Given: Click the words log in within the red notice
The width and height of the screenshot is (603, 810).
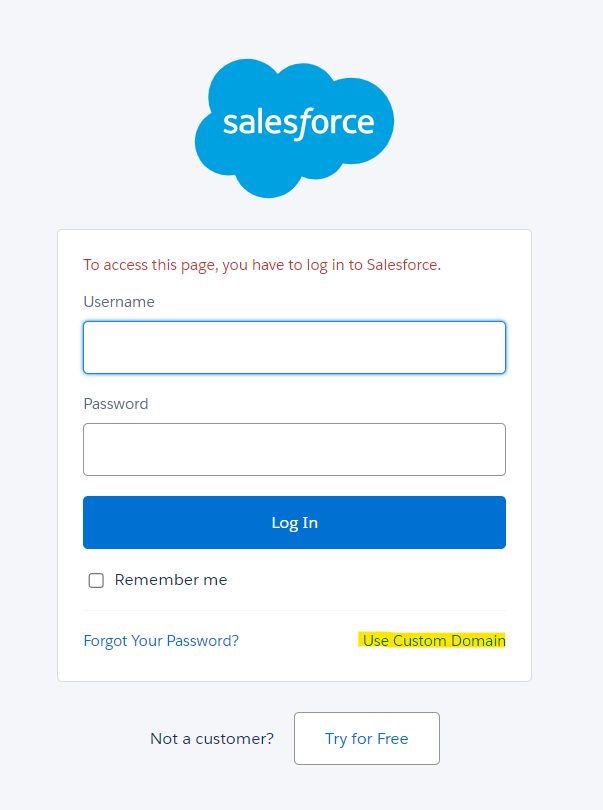Looking at the screenshot, I should point(325,265).
